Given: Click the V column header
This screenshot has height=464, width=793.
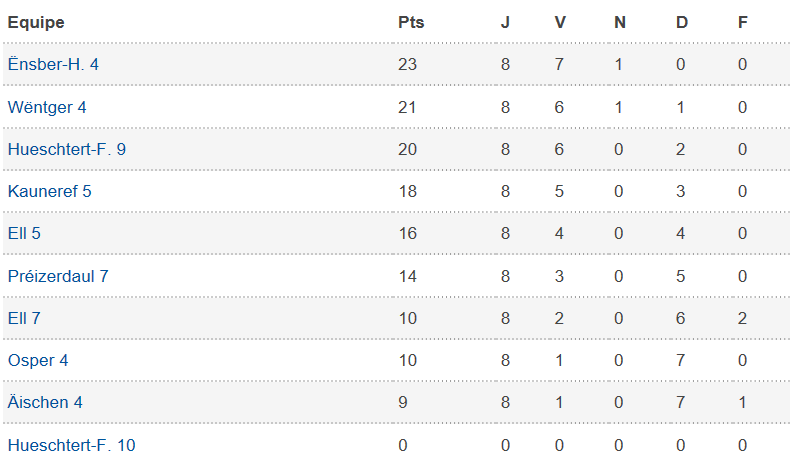Looking at the screenshot, I should pos(560,23).
